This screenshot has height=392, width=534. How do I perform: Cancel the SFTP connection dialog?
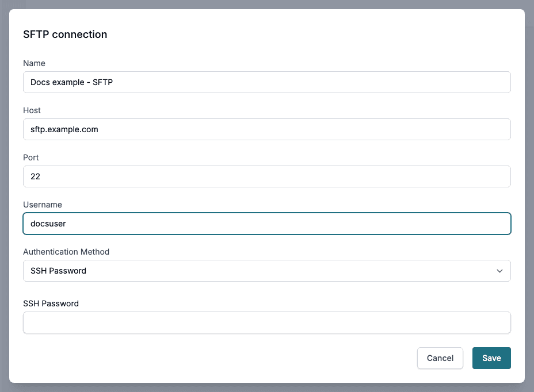tap(440, 358)
